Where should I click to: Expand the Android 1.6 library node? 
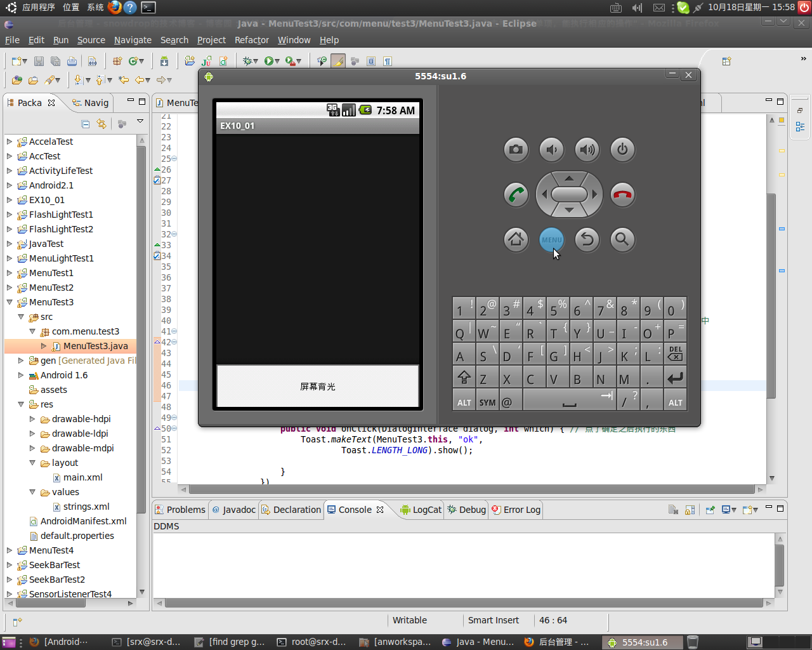coord(21,375)
